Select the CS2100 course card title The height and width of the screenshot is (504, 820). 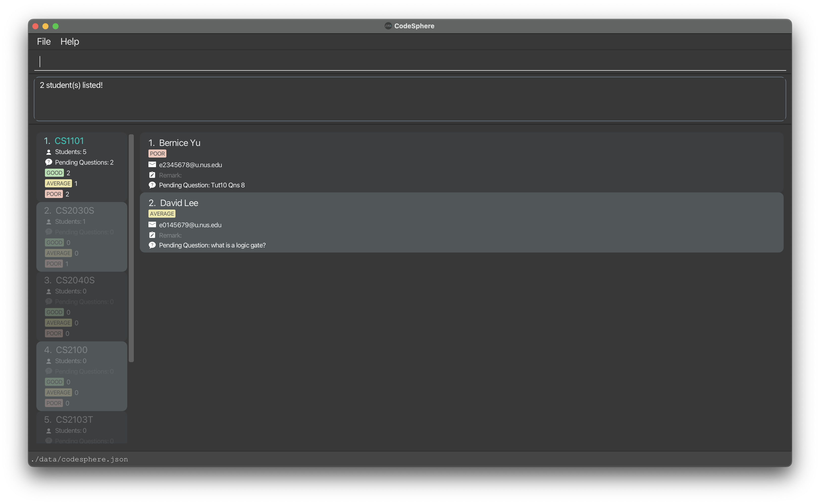pos(72,350)
